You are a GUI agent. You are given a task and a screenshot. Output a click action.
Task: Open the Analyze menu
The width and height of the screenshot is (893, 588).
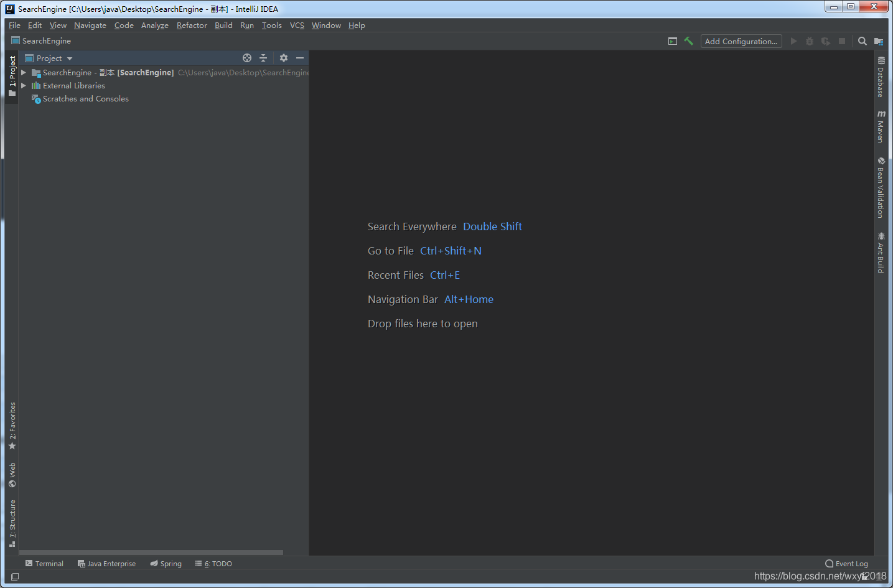(x=155, y=26)
